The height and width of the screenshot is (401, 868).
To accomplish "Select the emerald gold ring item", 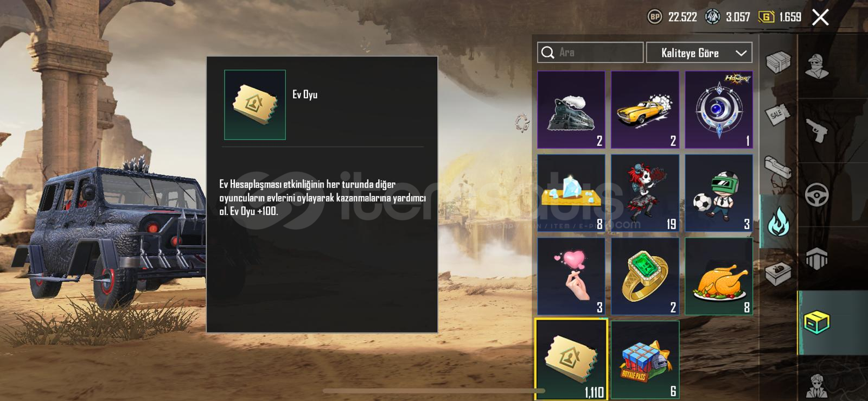I will [x=645, y=276].
